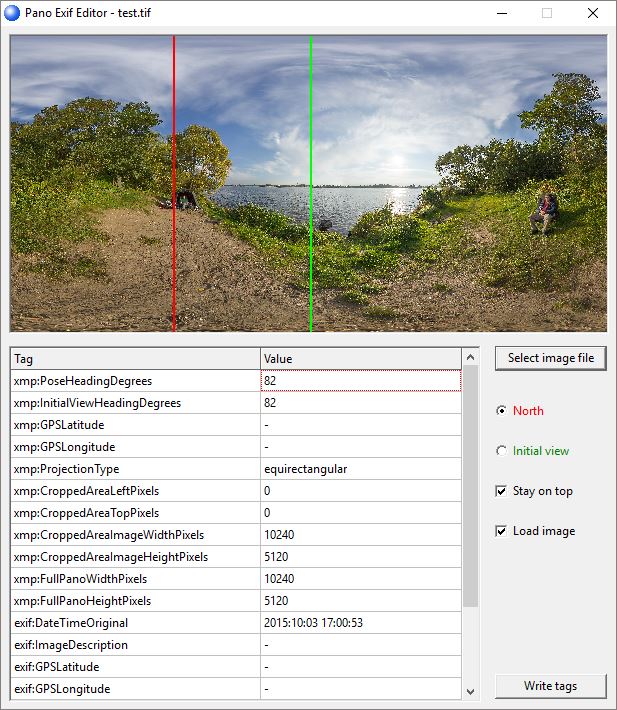Select the North radio button
The image size is (617, 710).
coord(502,411)
